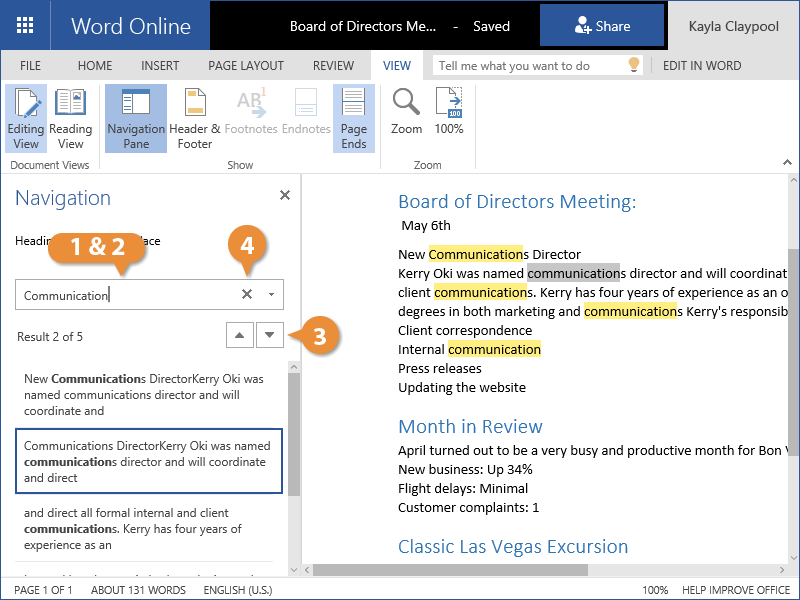Viewport: 800px width, 600px height.
Task: Open the INSERT tab
Action: 160,66
